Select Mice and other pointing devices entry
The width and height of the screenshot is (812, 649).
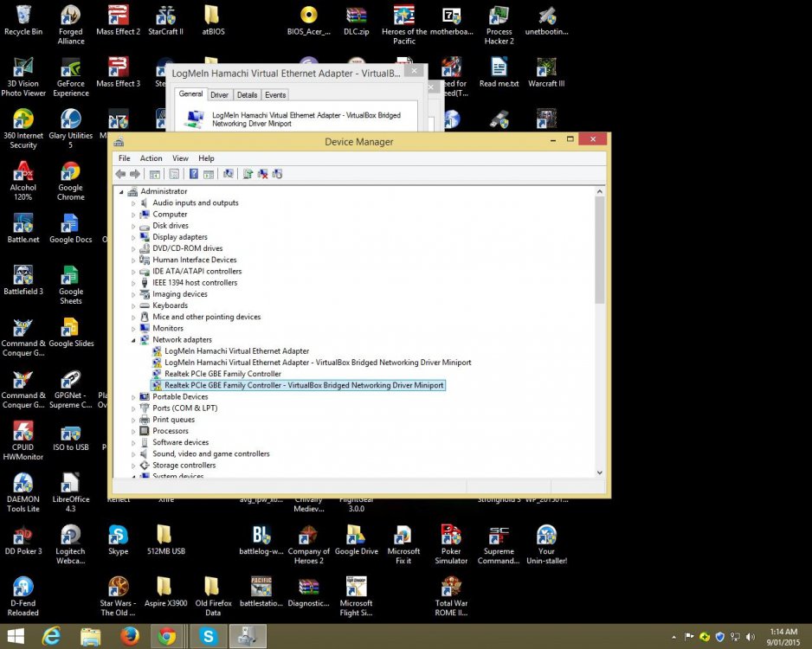pos(206,317)
